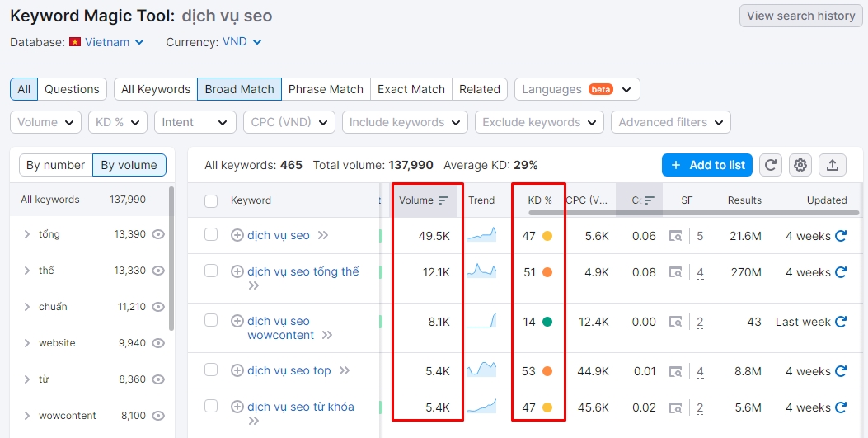This screenshot has height=438, width=868.
Task: Add 'dịch vụ seo' keyword via plus icon
Action: tap(237, 235)
